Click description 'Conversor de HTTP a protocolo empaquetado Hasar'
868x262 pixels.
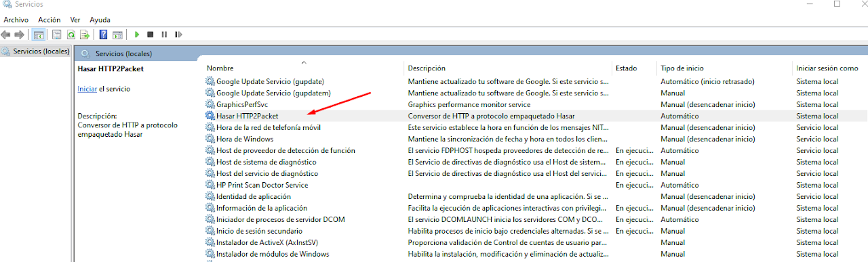491,116
